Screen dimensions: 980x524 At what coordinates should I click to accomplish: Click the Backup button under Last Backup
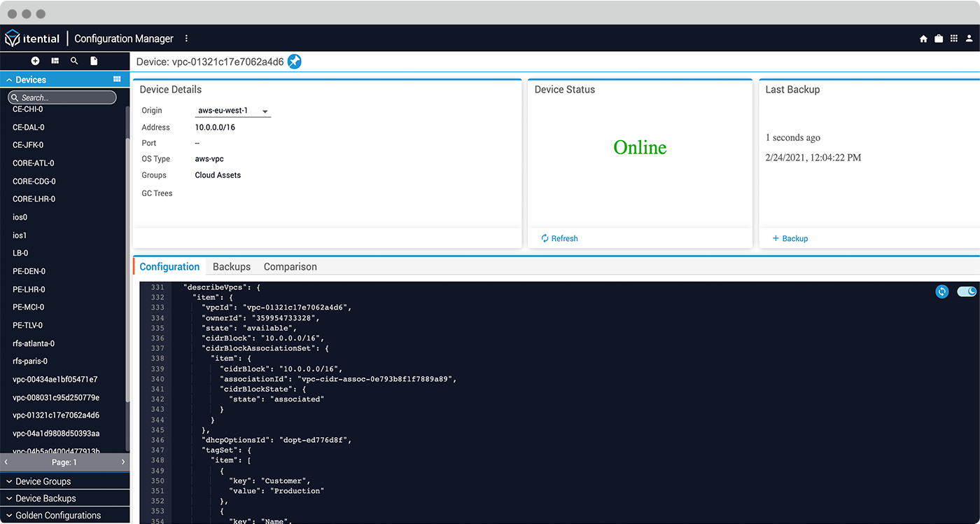click(x=790, y=238)
